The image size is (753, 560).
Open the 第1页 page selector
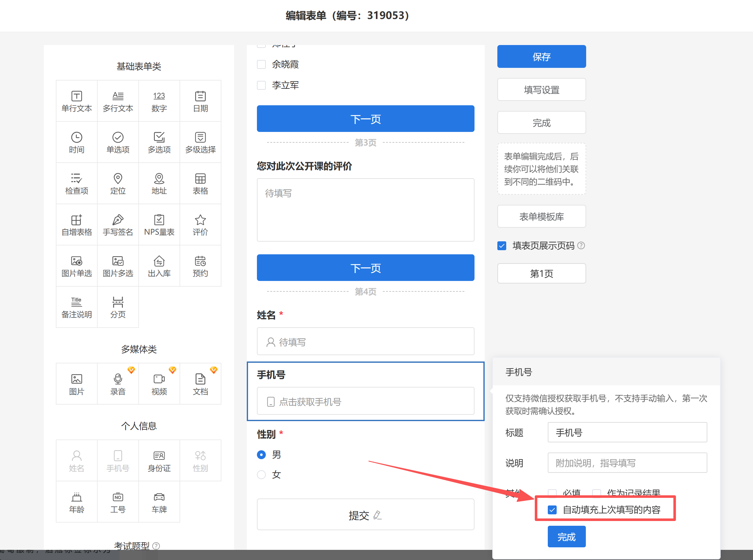[x=541, y=273]
